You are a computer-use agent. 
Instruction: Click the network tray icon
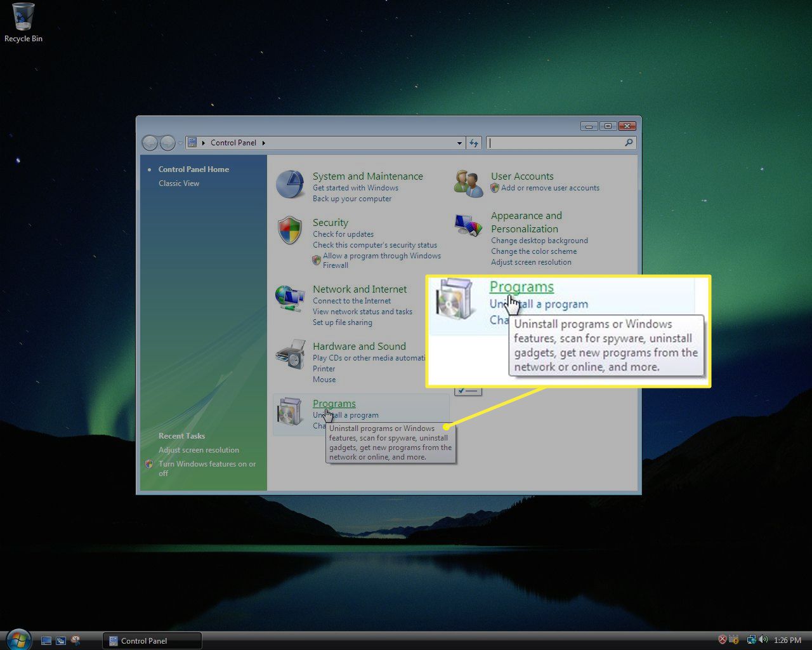point(751,640)
